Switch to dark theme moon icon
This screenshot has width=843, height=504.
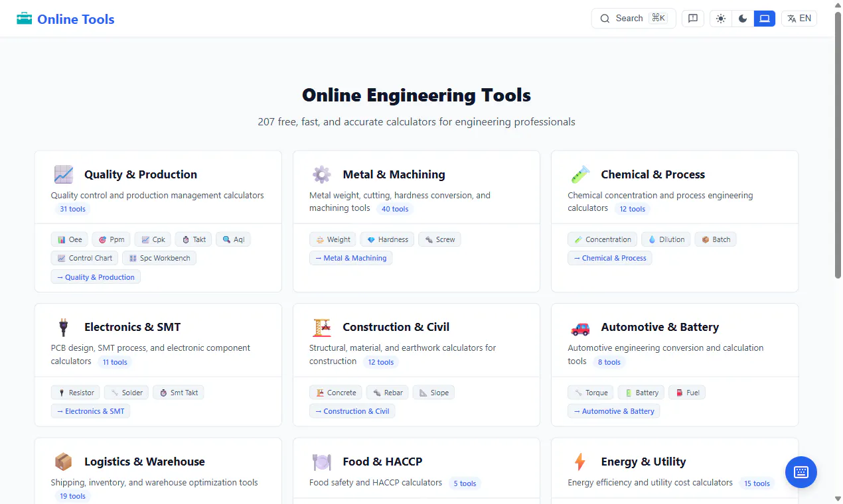[x=743, y=19]
